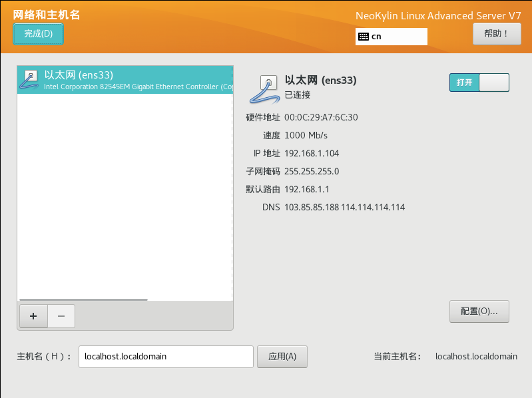Viewport: 532px width, 398px height.
Task: Click hardware address 00:0C:29:A7:6C:30
Action: point(321,117)
